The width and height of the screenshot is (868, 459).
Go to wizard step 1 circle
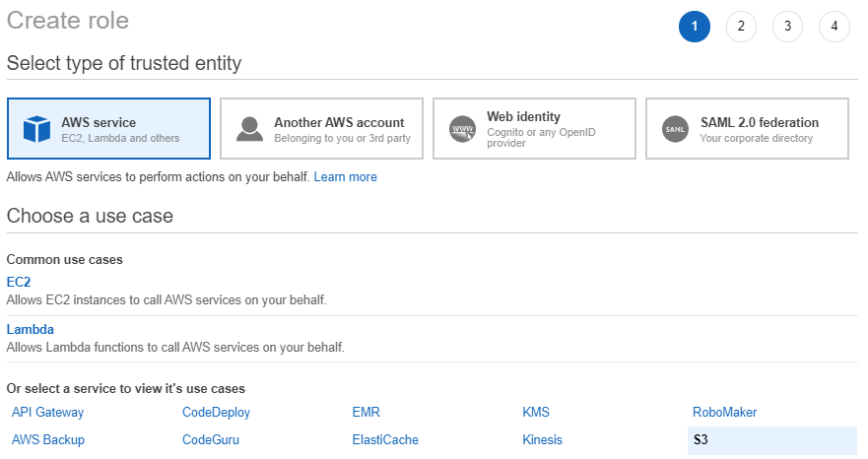pyautogui.click(x=695, y=26)
